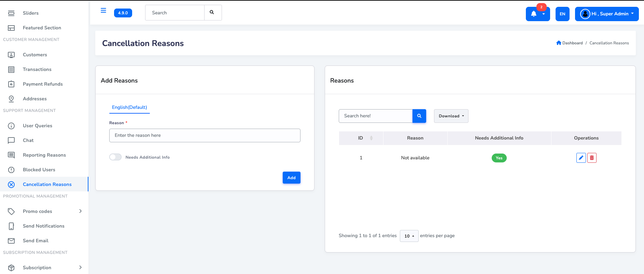Click the Reason column header
The image size is (644, 274).
pos(415,138)
